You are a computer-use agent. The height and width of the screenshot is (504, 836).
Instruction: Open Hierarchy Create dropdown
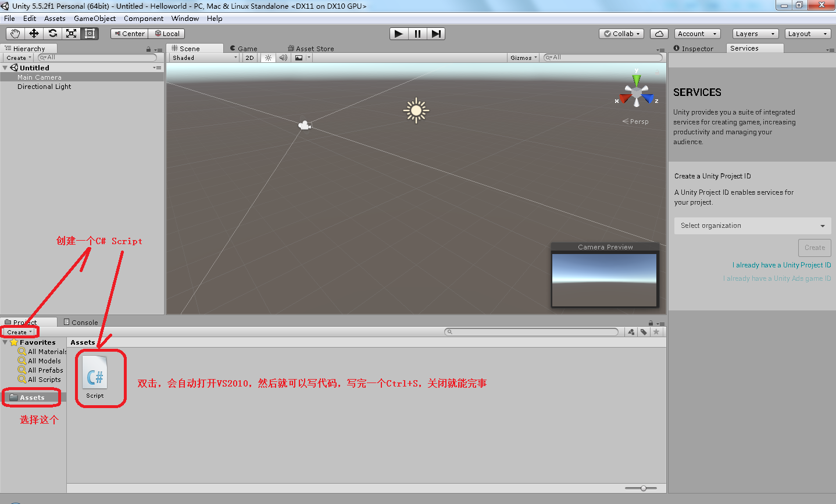[x=19, y=58]
